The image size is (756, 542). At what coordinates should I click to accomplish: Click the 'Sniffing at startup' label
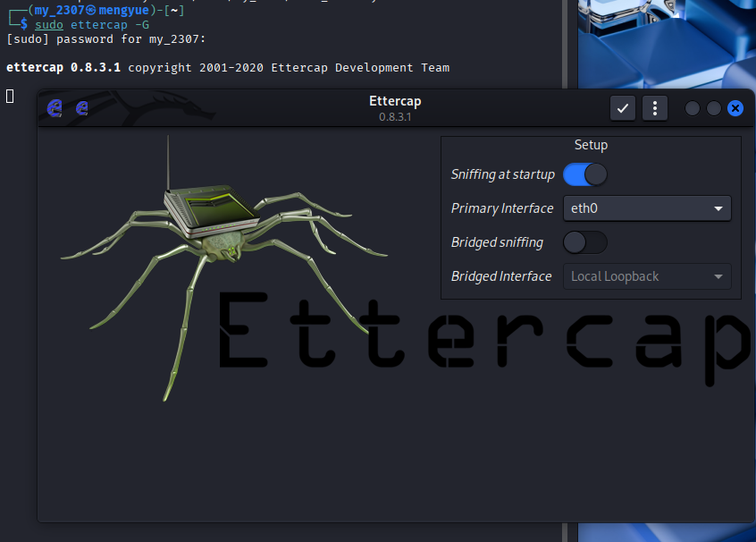pyautogui.click(x=503, y=174)
